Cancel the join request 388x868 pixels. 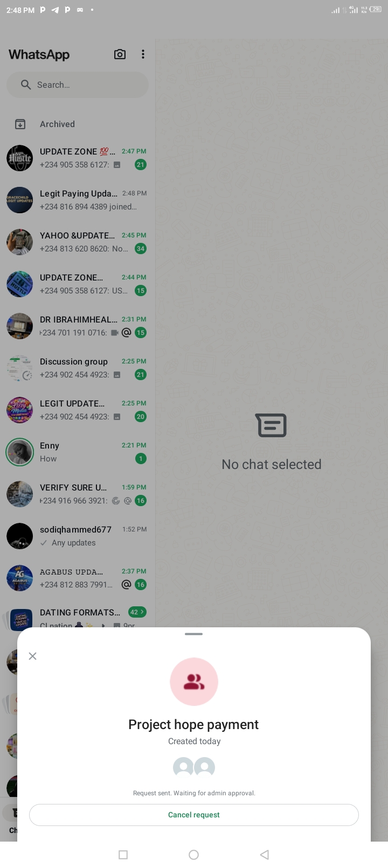pyautogui.click(x=194, y=815)
